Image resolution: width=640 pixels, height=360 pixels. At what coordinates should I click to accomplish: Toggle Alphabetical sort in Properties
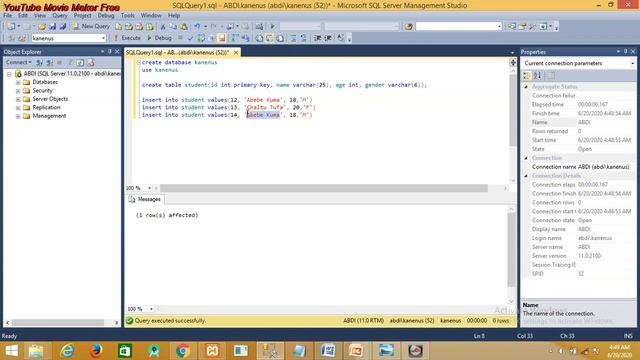tap(537, 76)
